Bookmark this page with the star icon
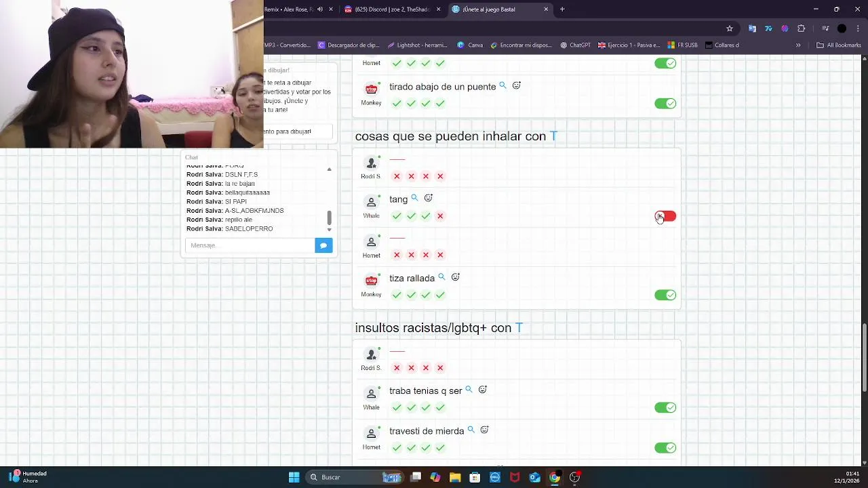This screenshot has height=488, width=868. click(x=730, y=28)
